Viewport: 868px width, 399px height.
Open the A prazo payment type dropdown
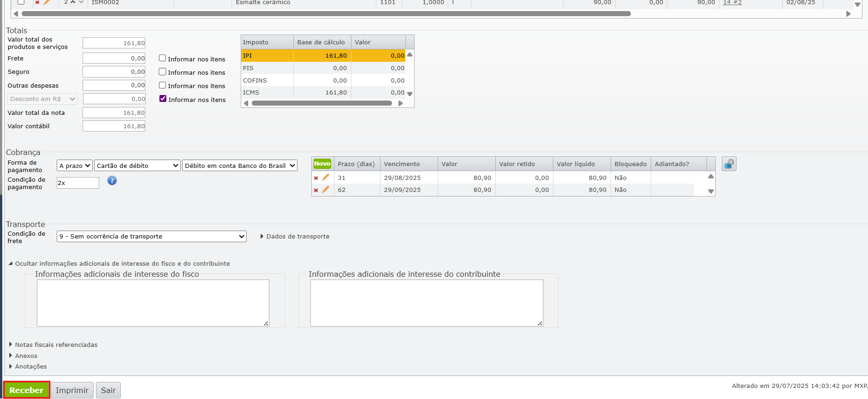tap(75, 166)
